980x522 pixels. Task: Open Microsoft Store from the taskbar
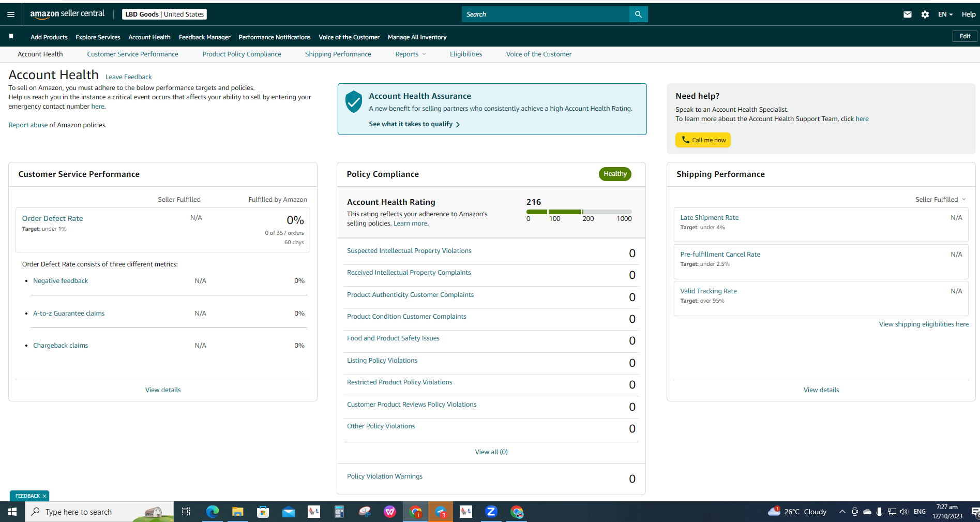[263, 512]
